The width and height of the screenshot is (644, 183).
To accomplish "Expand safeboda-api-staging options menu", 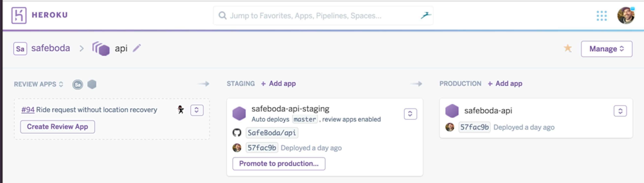I will (x=410, y=114).
